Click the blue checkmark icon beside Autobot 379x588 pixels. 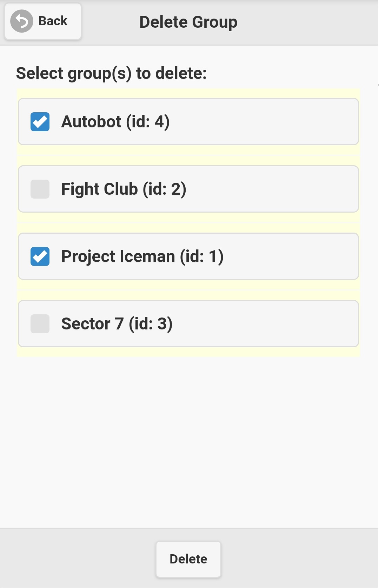(x=40, y=122)
